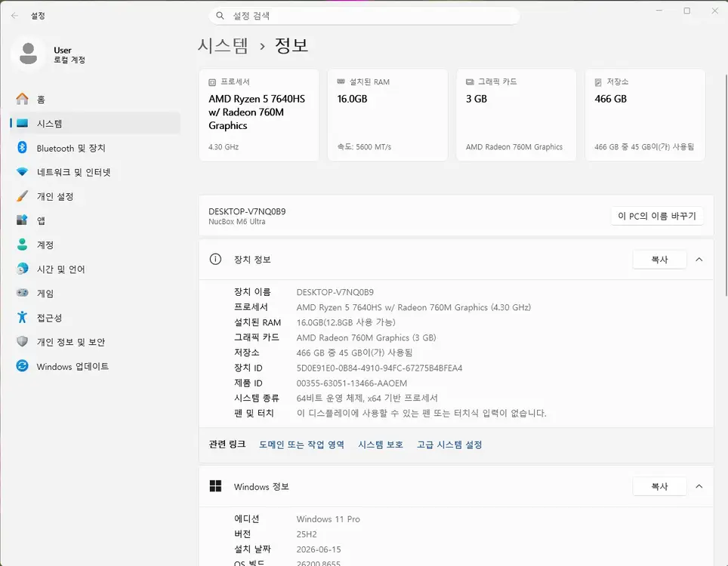Click the 접근성 figure icon
This screenshot has height=566, width=728.
point(22,317)
